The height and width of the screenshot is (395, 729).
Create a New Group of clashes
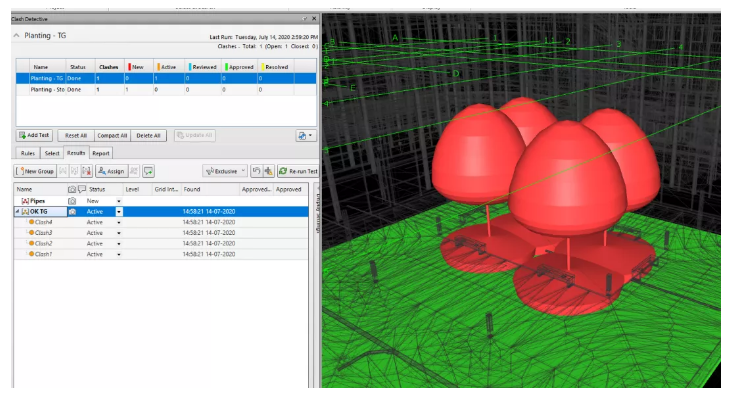coord(35,171)
